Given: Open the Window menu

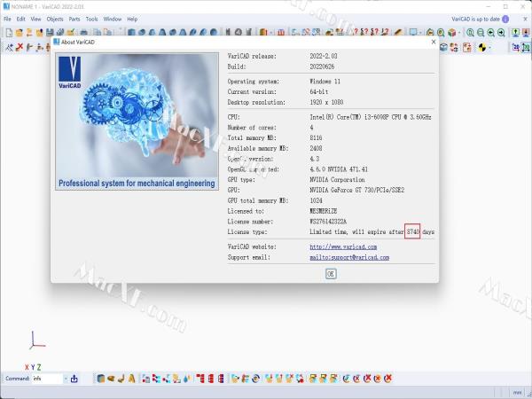Looking at the screenshot, I should [x=113, y=19].
